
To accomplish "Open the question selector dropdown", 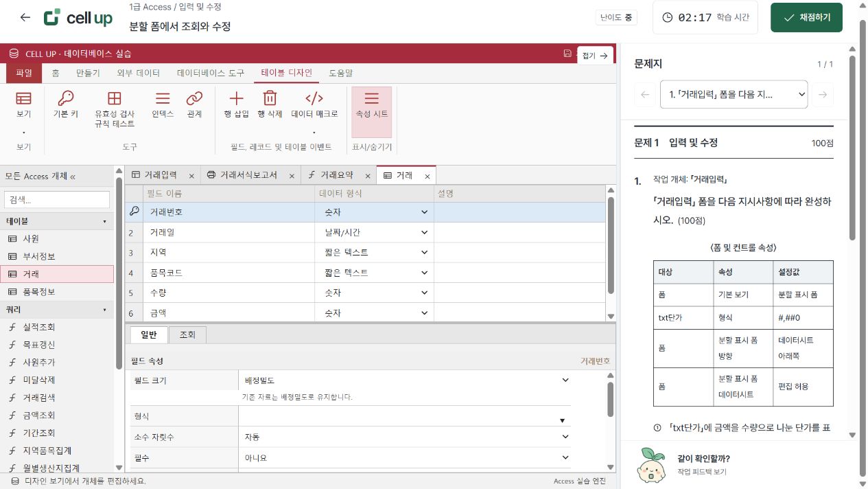I will [734, 94].
